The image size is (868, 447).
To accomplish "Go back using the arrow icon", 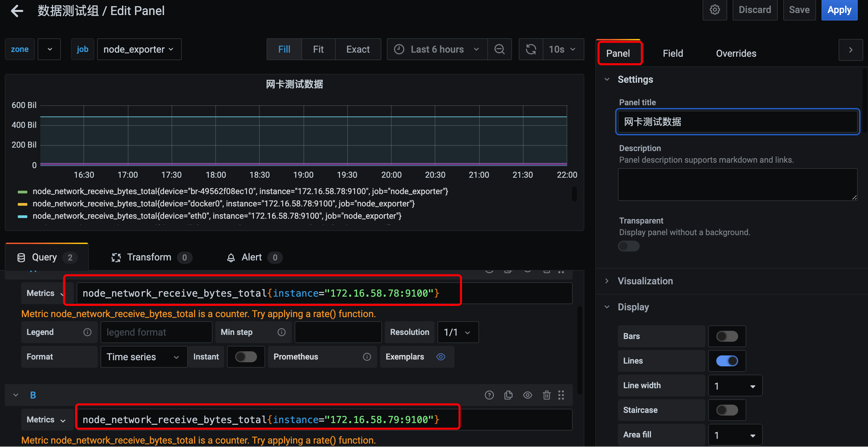I will 17,11.
